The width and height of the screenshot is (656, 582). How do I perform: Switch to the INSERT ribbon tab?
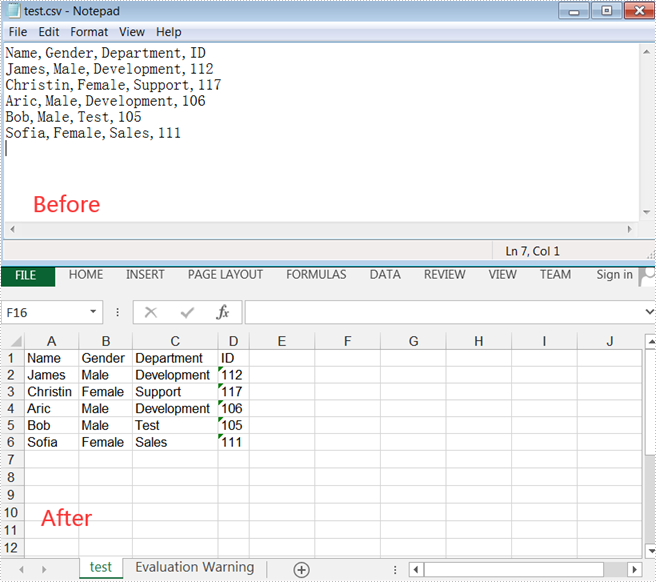pyautogui.click(x=145, y=274)
